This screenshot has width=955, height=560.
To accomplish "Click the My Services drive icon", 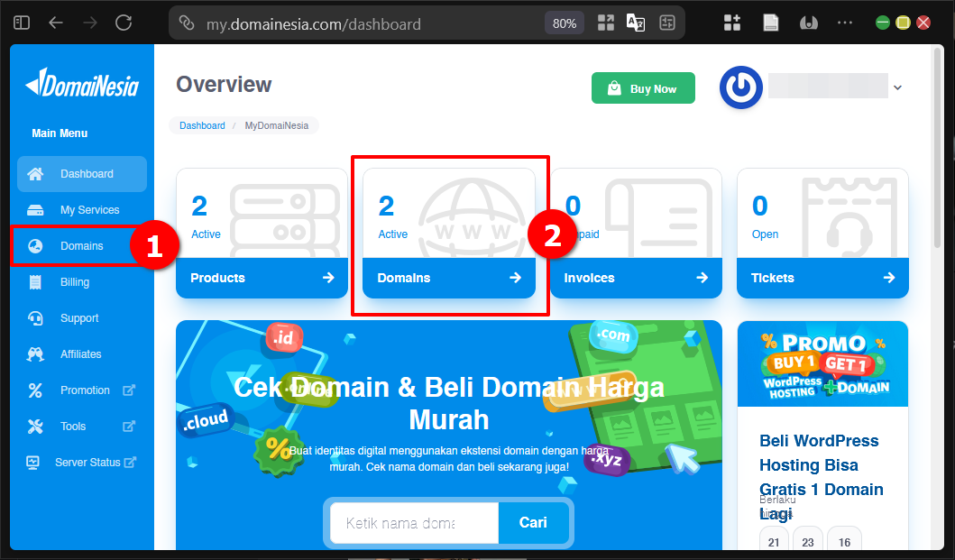I will [35, 210].
